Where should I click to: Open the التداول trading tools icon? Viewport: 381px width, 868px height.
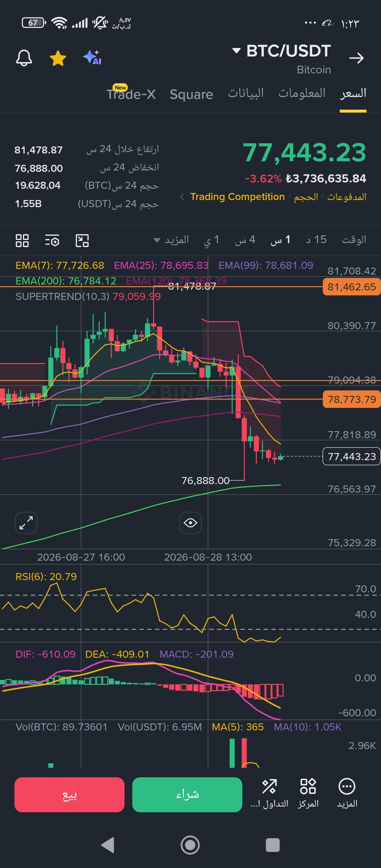(x=270, y=793)
